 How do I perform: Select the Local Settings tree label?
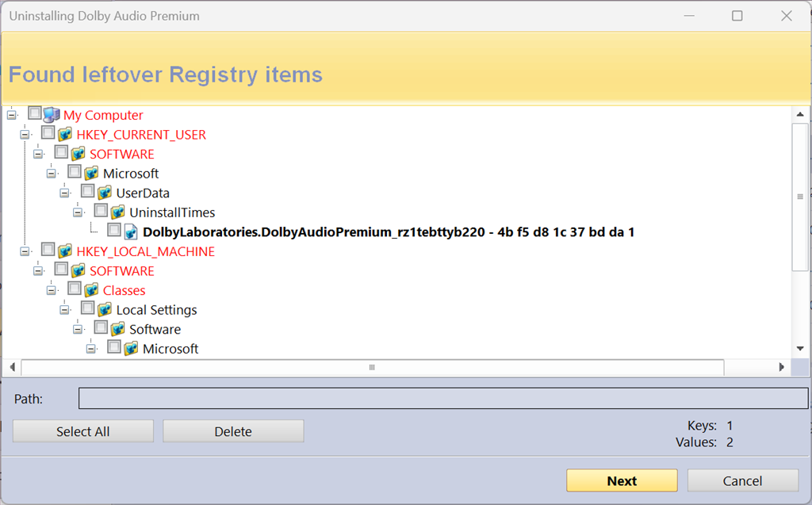click(x=156, y=310)
